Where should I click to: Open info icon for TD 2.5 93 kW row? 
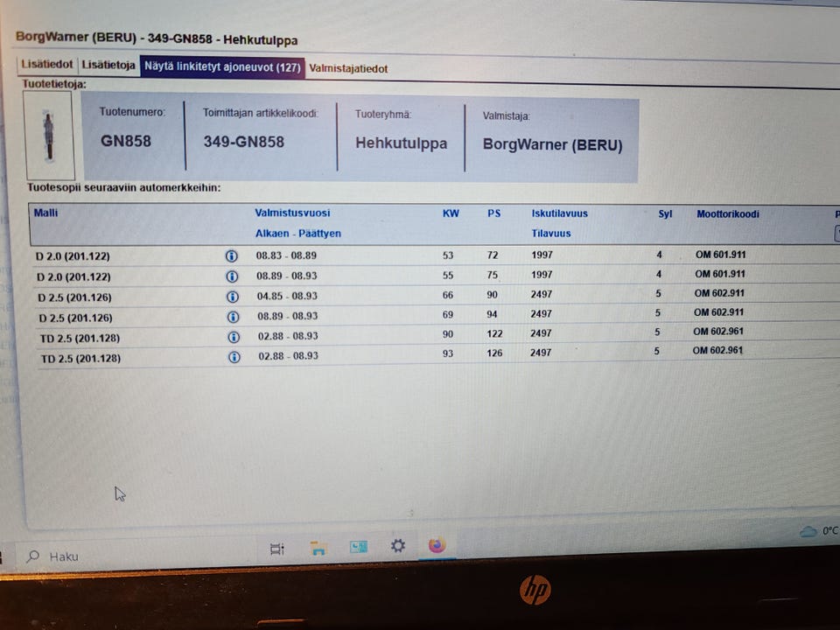pos(234,357)
